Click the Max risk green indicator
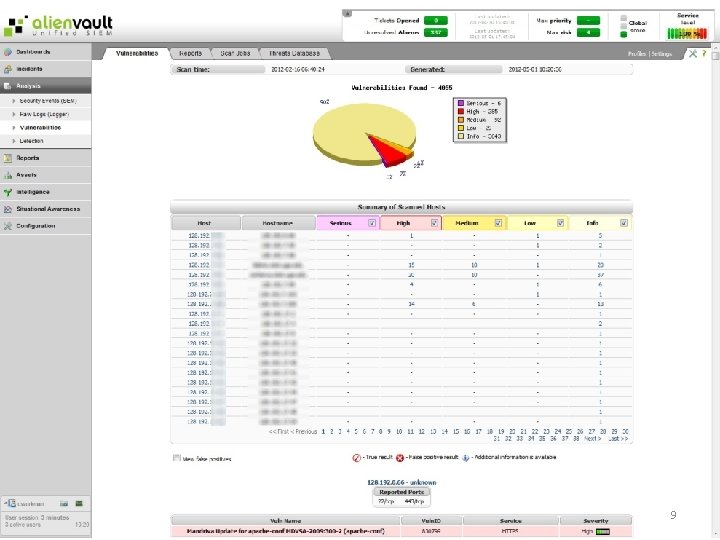The height and width of the screenshot is (540, 720). tap(588, 33)
